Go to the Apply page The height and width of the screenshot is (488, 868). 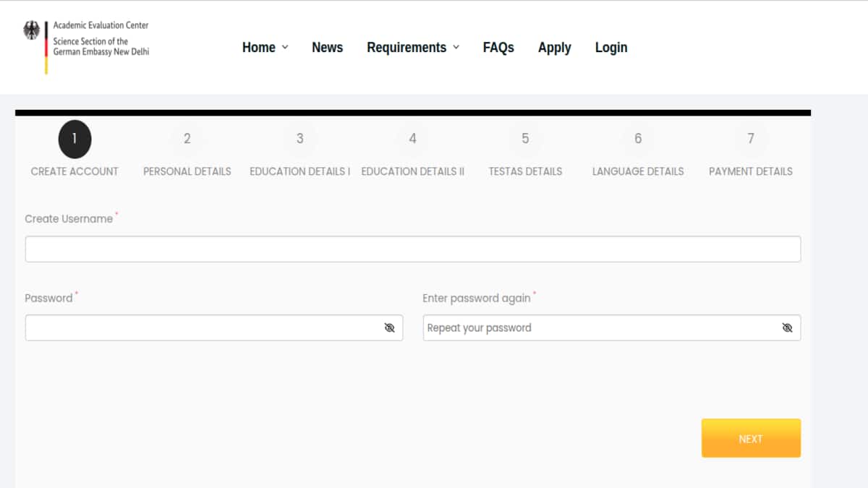555,48
